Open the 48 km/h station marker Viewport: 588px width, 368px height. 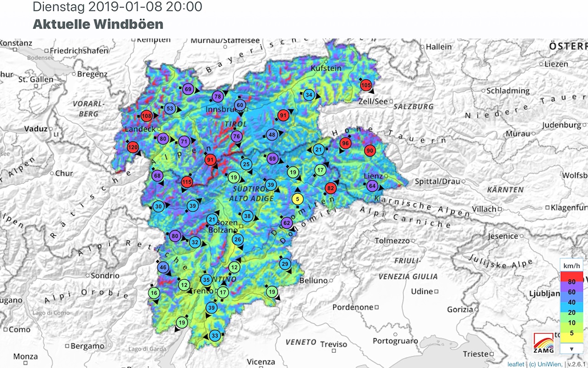(272, 135)
